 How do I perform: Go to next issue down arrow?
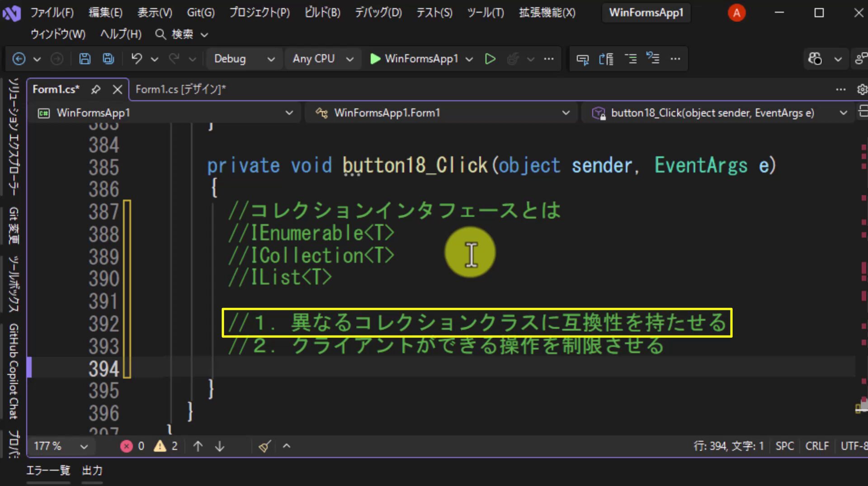click(220, 446)
